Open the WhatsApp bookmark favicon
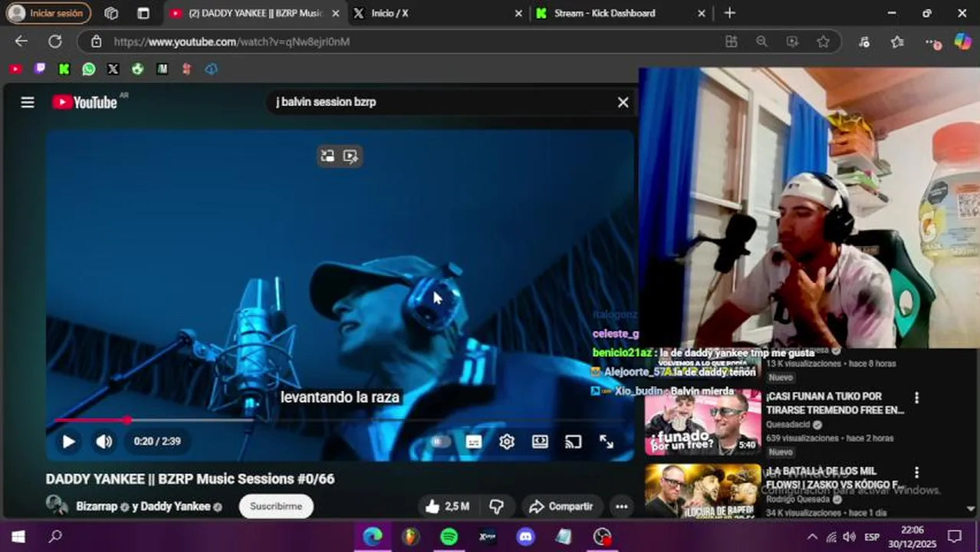The width and height of the screenshot is (980, 552). tap(89, 69)
